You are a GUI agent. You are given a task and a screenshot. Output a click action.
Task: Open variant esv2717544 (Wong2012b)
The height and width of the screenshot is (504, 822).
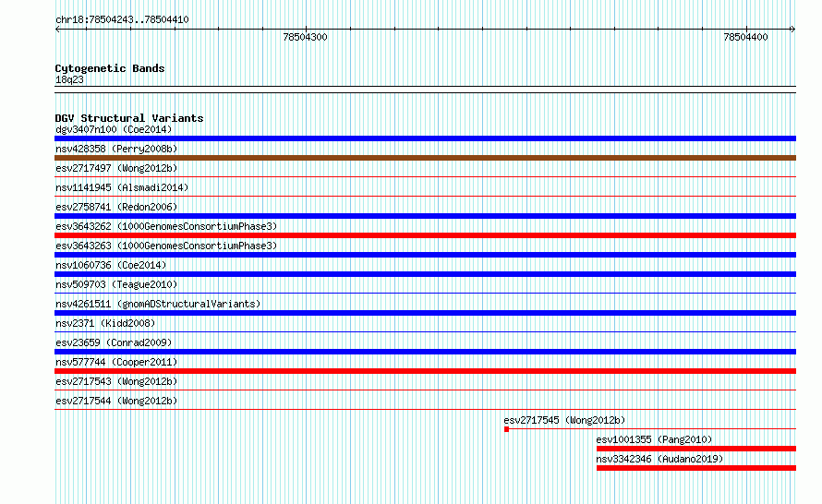(116, 401)
